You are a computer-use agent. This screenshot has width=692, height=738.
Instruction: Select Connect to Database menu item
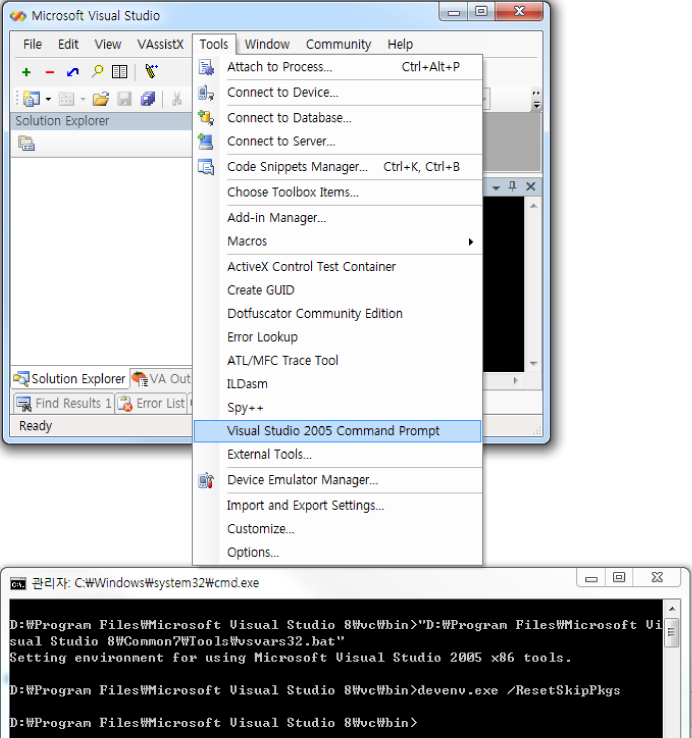(338, 118)
